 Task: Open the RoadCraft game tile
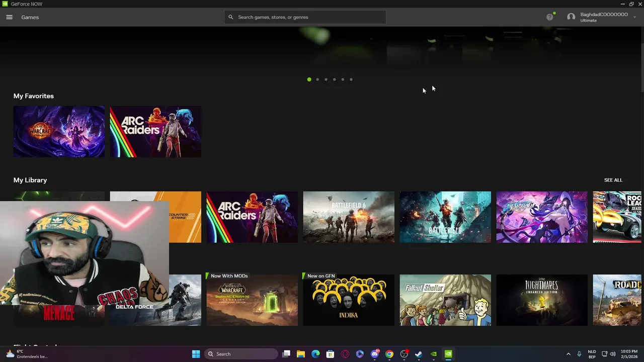pos(617,300)
